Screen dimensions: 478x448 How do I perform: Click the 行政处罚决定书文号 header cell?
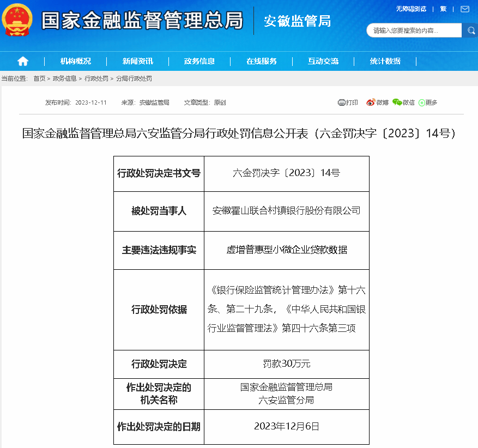tap(159, 173)
